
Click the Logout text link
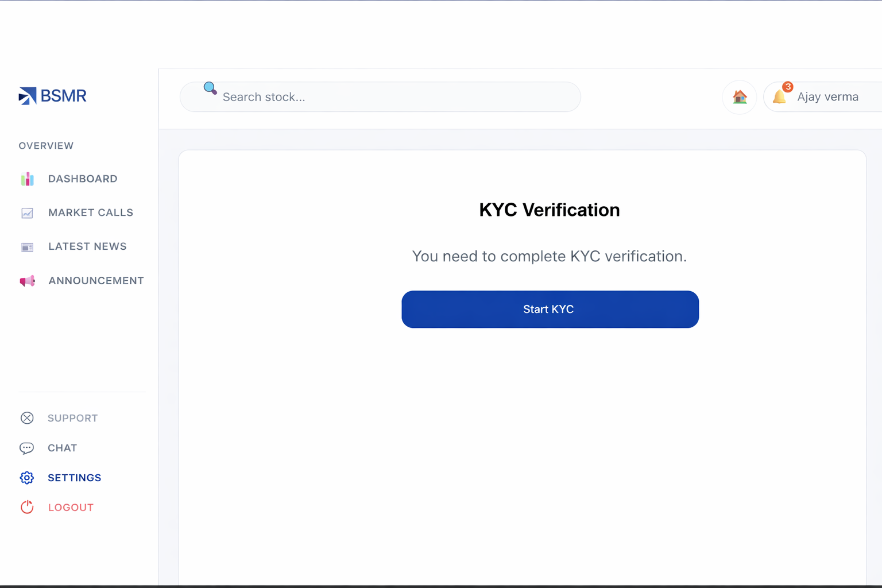71,508
